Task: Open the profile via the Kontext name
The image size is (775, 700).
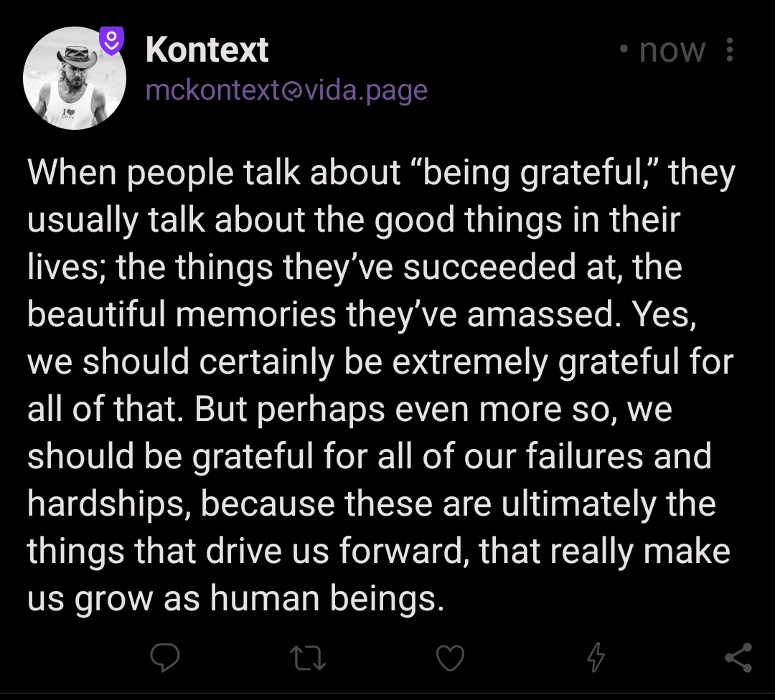Action: tap(207, 49)
